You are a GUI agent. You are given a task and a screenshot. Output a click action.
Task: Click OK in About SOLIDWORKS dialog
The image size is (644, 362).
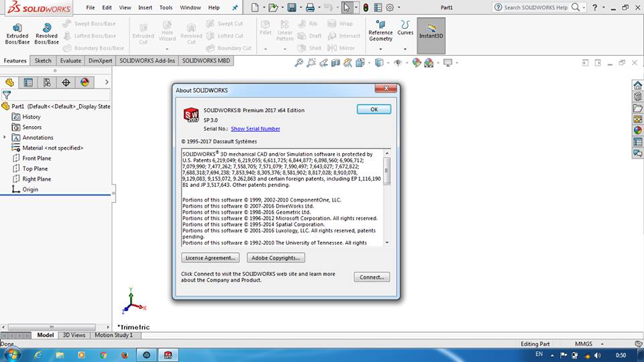tap(374, 109)
